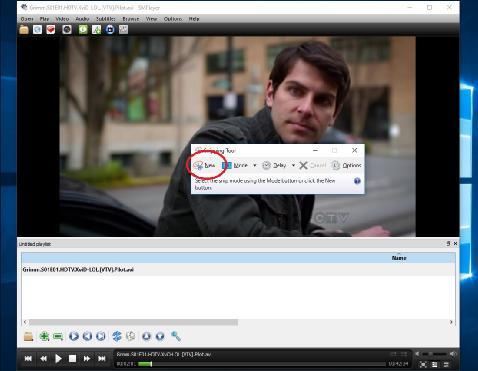The height and width of the screenshot is (371, 478).
Task: Click the skip-to-next track control
Action: (x=102, y=359)
